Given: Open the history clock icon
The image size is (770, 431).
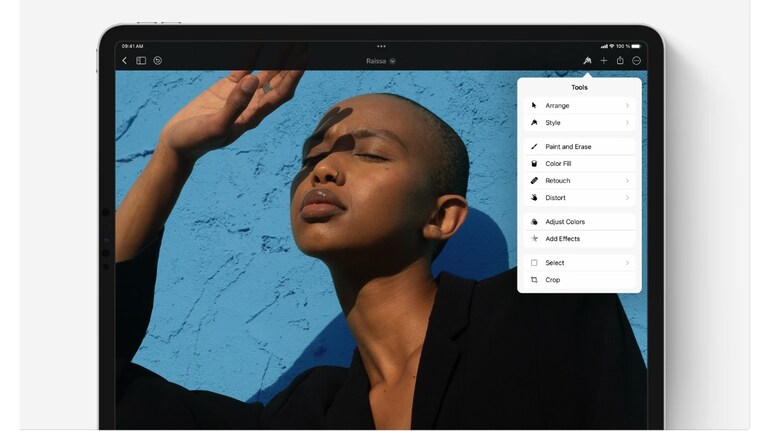Looking at the screenshot, I should click(x=157, y=61).
